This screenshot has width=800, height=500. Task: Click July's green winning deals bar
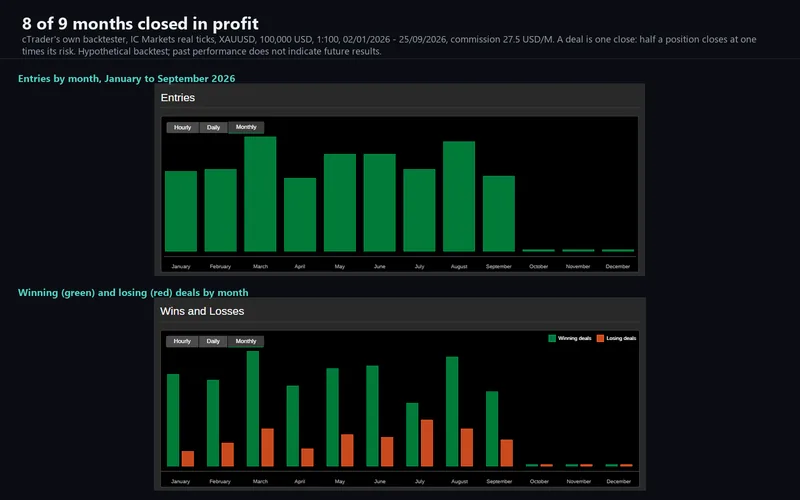tap(412, 435)
